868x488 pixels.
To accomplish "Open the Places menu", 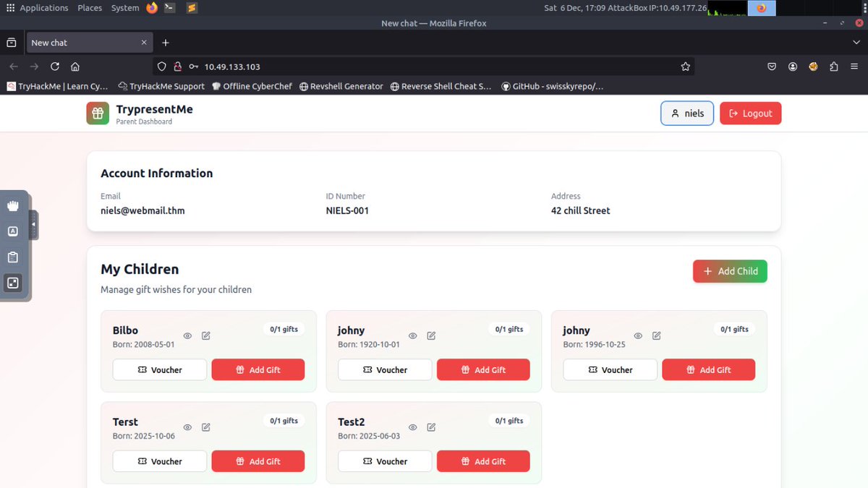I will (90, 8).
